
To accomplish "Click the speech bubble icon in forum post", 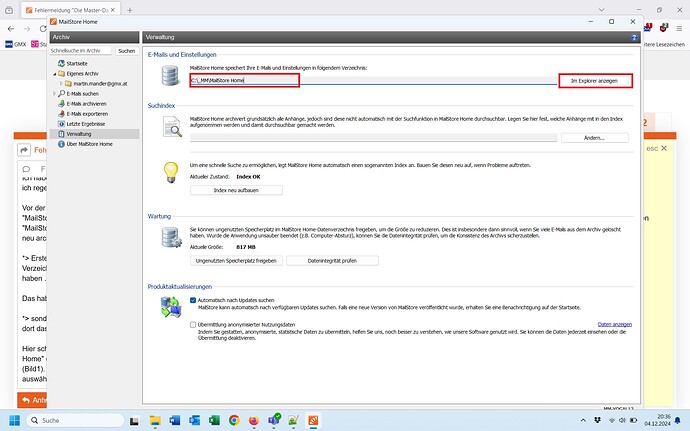I will coord(26,169).
